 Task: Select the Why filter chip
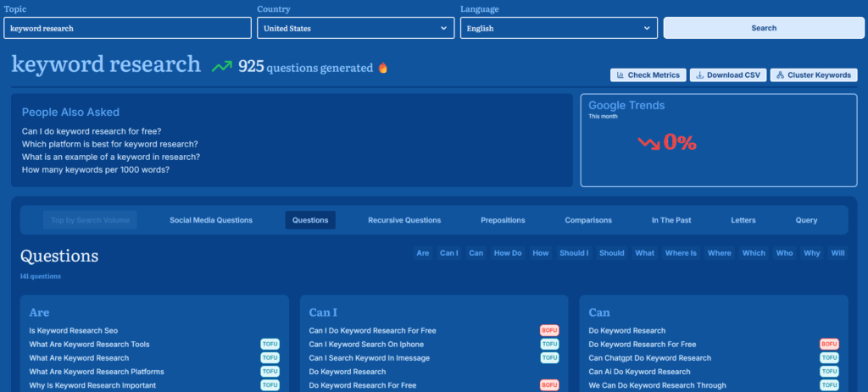click(x=812, y=253)
